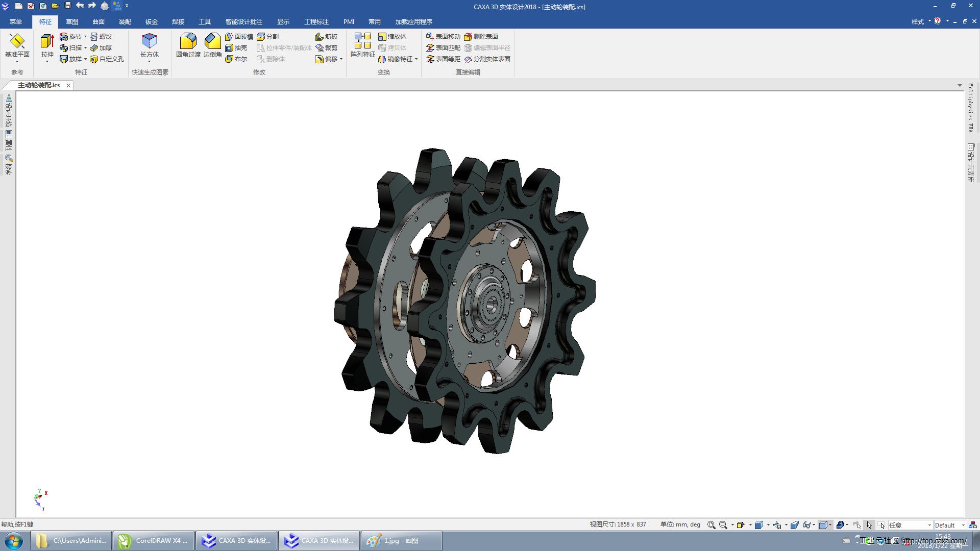Screen dimensions: 980x551
Task: Toggle the wireframe box display mode button
Action: (823, 525)
